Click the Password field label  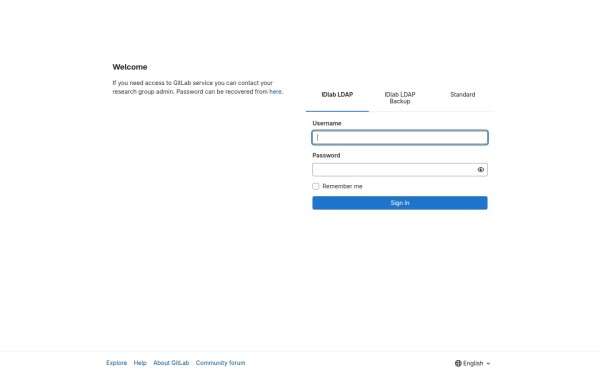tap(326, 155)
